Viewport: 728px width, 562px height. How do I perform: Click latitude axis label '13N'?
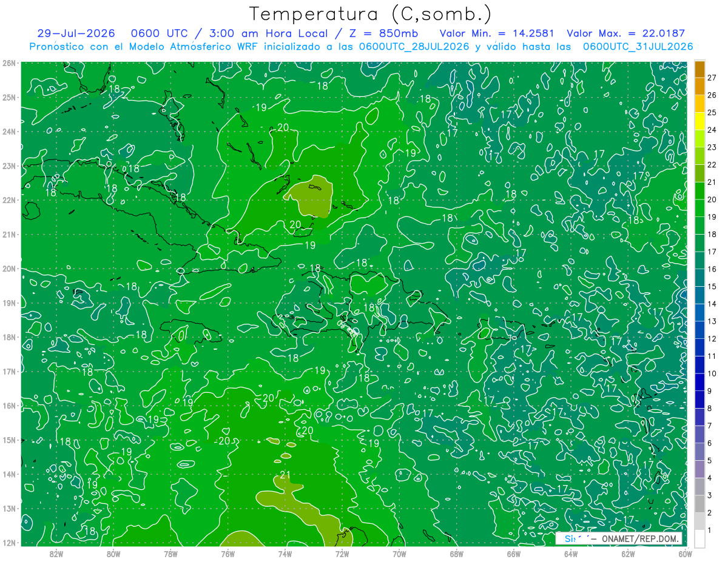tap(8, 508)
